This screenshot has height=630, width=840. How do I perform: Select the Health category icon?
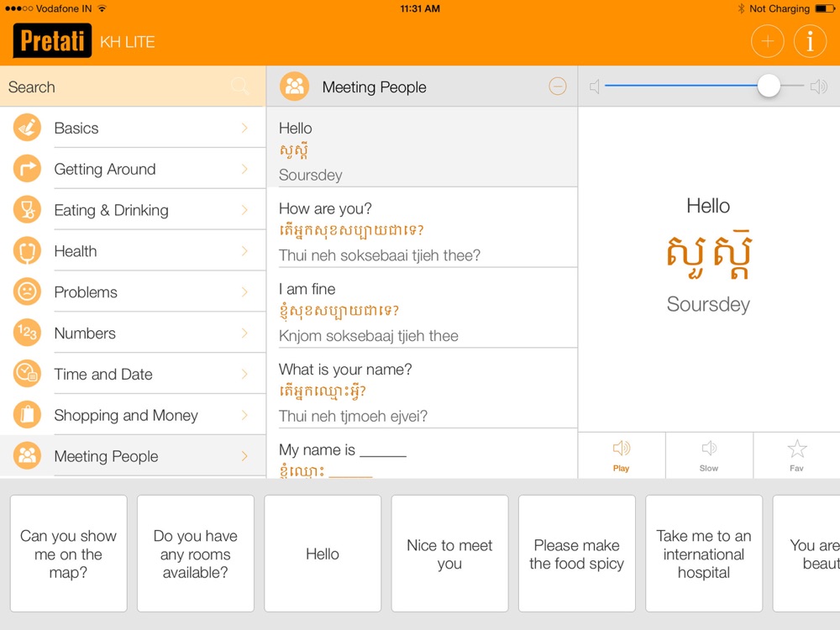pos(28,251)
